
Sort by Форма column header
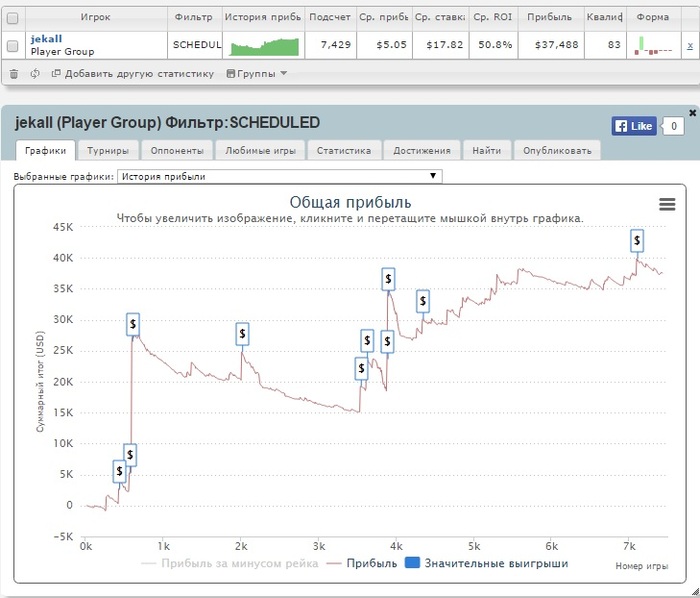[x=653, y=17]
